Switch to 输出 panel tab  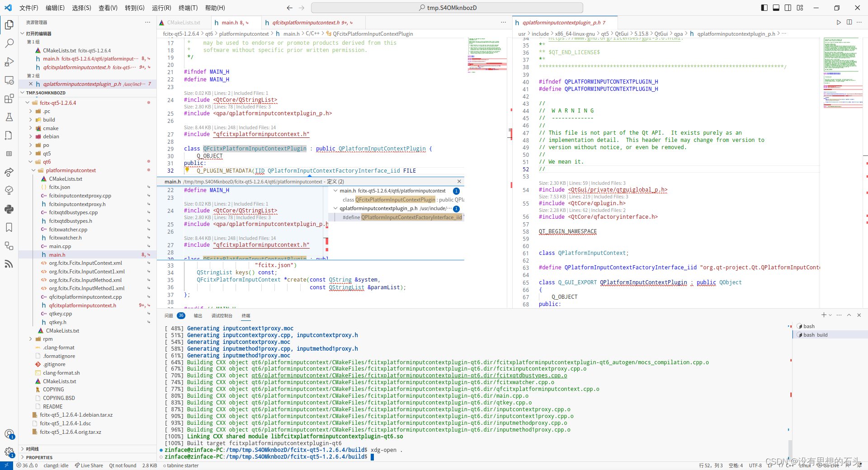(x=198, y=315)
